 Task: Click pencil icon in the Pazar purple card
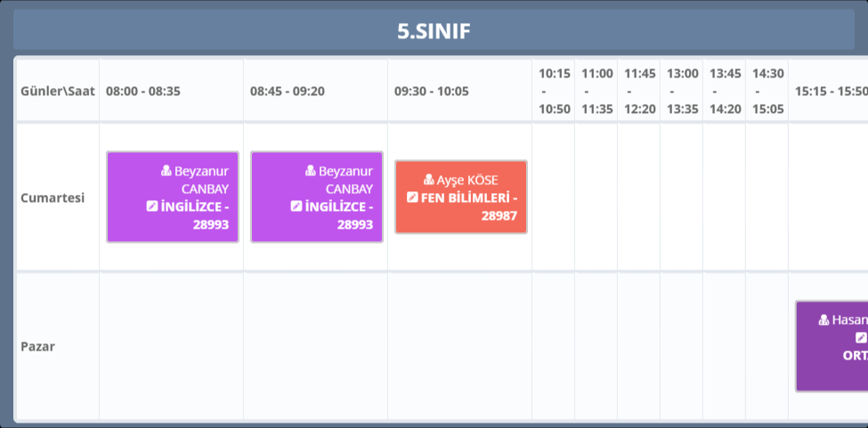click(861, 338)
